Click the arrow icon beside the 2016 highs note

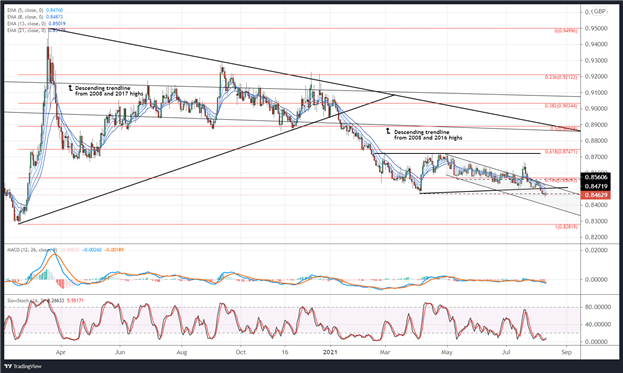coord(388,131)
